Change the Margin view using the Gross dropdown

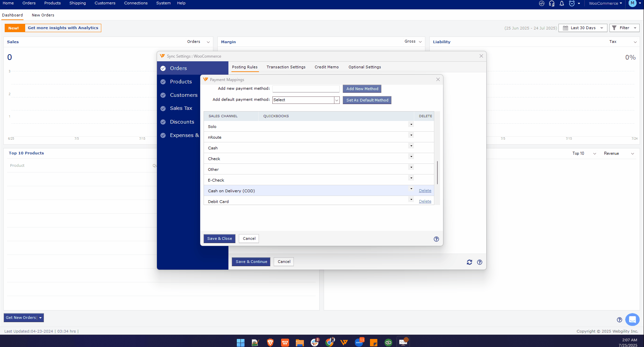pyautogui.click(x=413, y=42)
